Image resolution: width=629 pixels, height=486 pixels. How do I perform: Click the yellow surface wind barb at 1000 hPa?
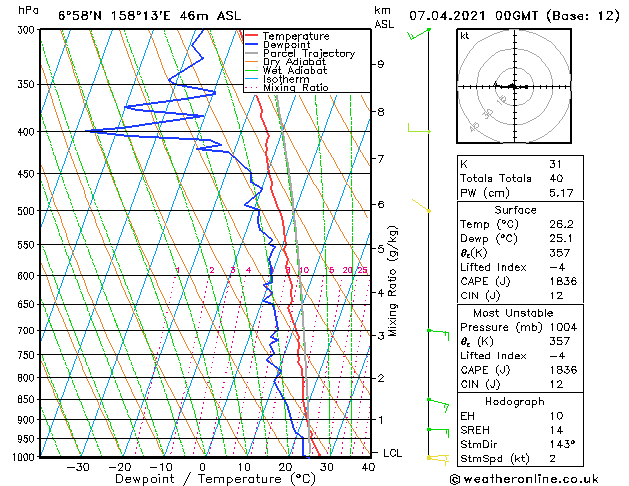coord(438,459)
